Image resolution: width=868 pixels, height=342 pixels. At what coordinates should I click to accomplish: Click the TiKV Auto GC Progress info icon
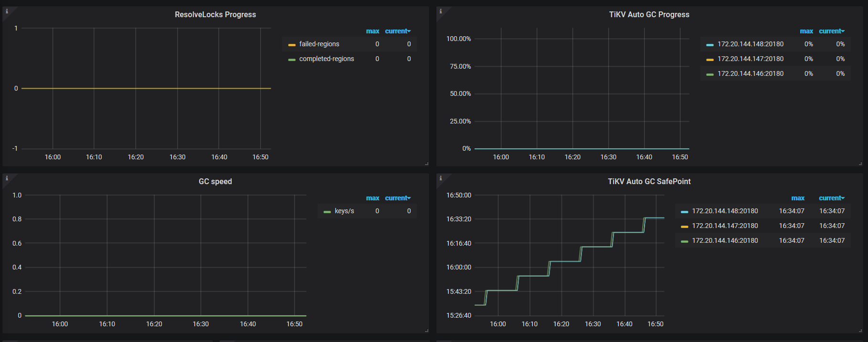point(440,11)
